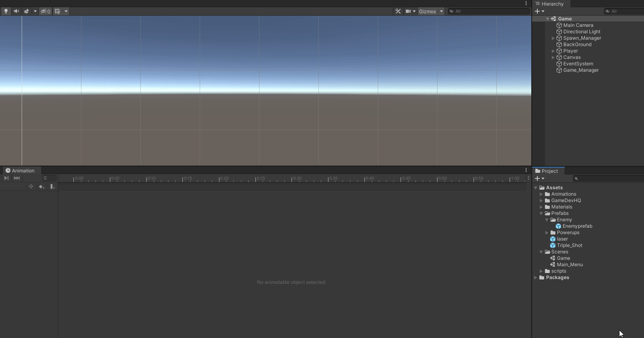Toggle scene audio with the speaker icon
Image resolution: width=644 pixels, height=338 pixels.
tap(16, 11)
